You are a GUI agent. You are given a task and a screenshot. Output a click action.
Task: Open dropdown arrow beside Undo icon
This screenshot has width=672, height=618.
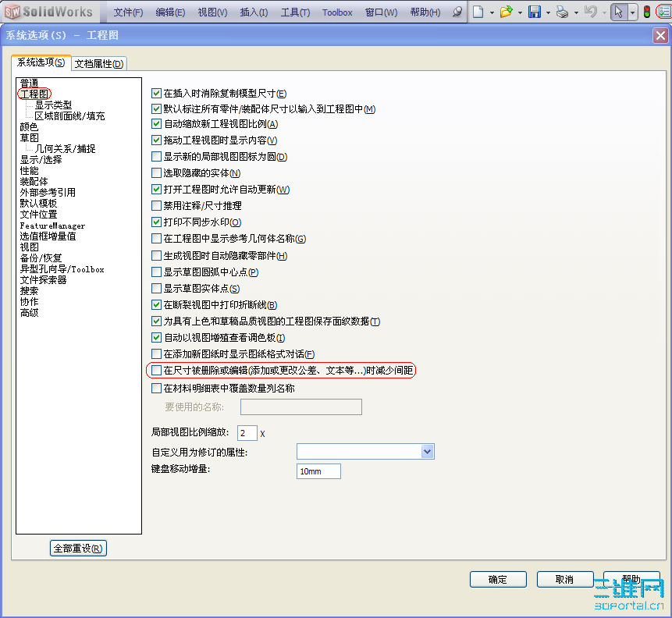coord(604,12)
